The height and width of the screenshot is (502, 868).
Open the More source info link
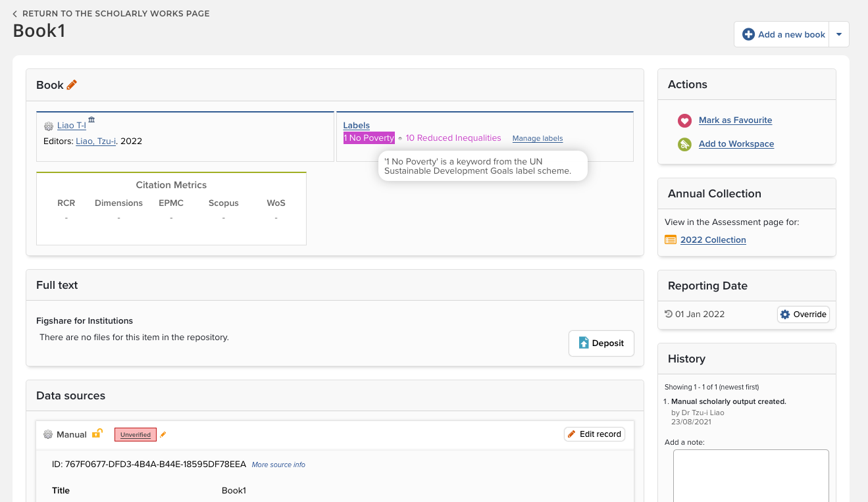point(278,464)
